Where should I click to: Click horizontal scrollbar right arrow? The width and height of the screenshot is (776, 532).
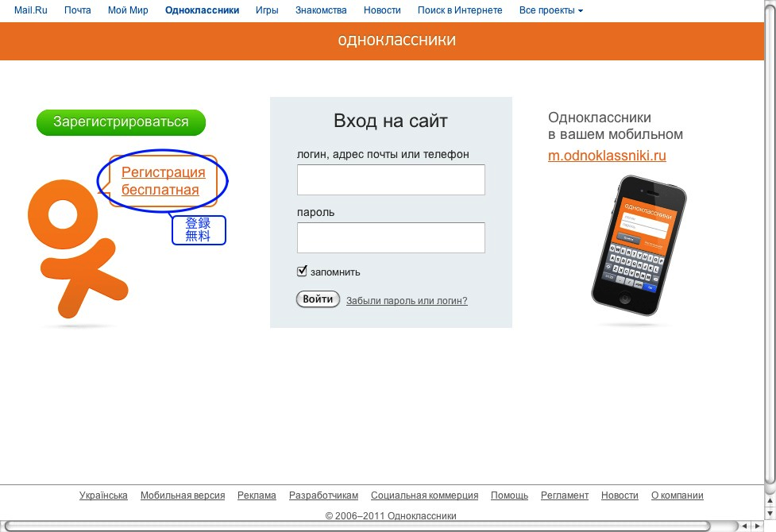(x=757, y=526)
